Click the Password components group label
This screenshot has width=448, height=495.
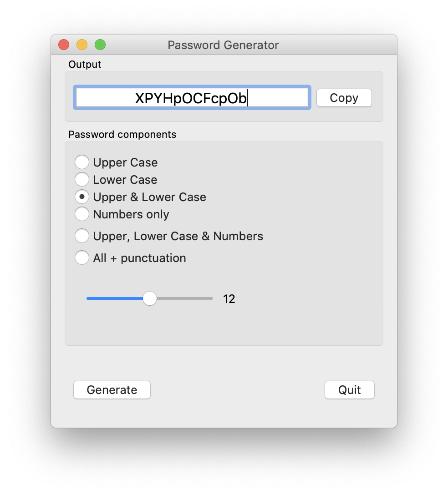coord(122,135)
